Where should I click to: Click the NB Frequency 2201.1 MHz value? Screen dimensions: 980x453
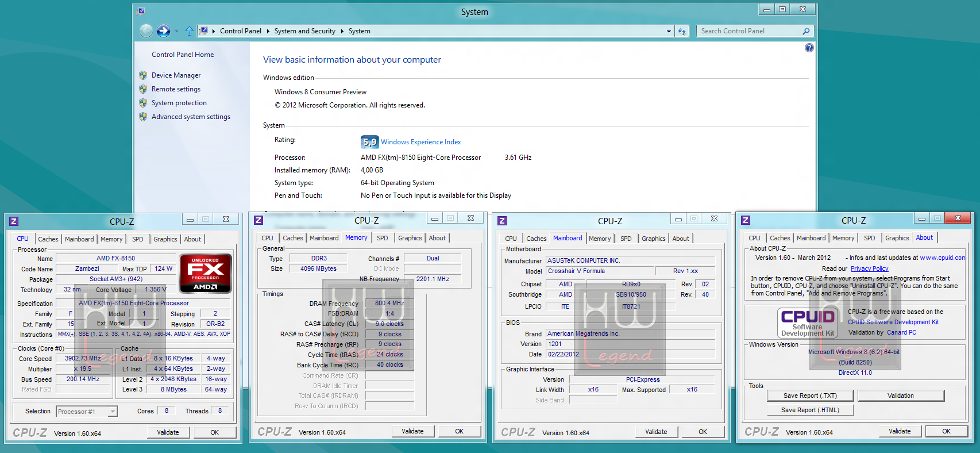point(433,279)
